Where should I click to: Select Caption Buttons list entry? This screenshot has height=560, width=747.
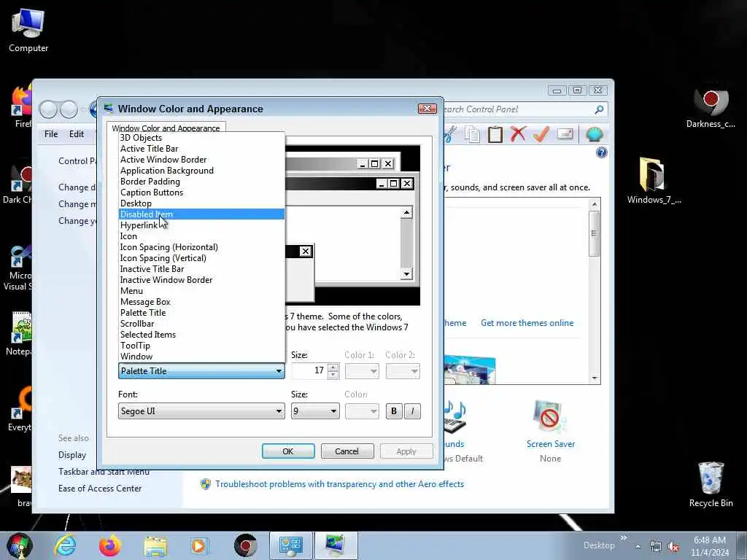201,192
